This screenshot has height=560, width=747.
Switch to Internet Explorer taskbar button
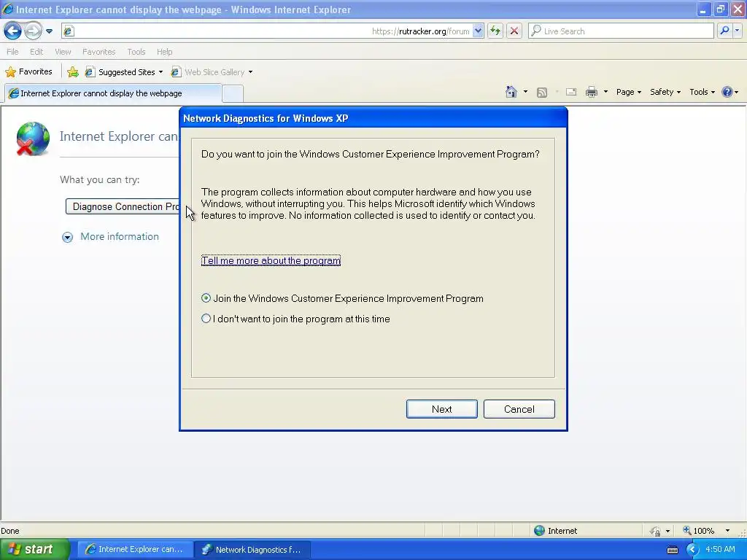tap(135, 550)
